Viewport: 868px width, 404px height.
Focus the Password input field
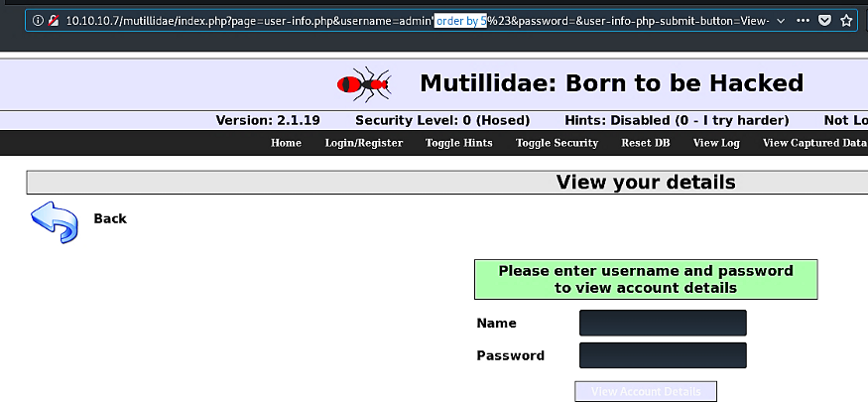pos(663,355)
